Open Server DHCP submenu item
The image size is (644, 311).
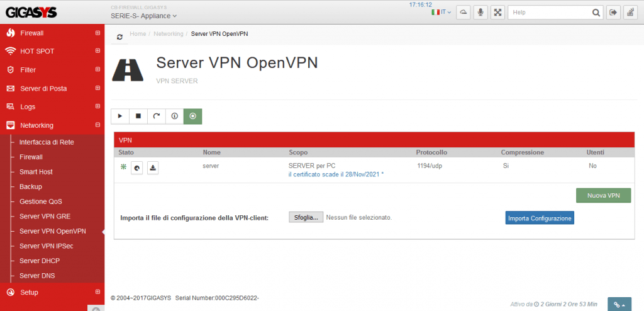click(40, 261)
